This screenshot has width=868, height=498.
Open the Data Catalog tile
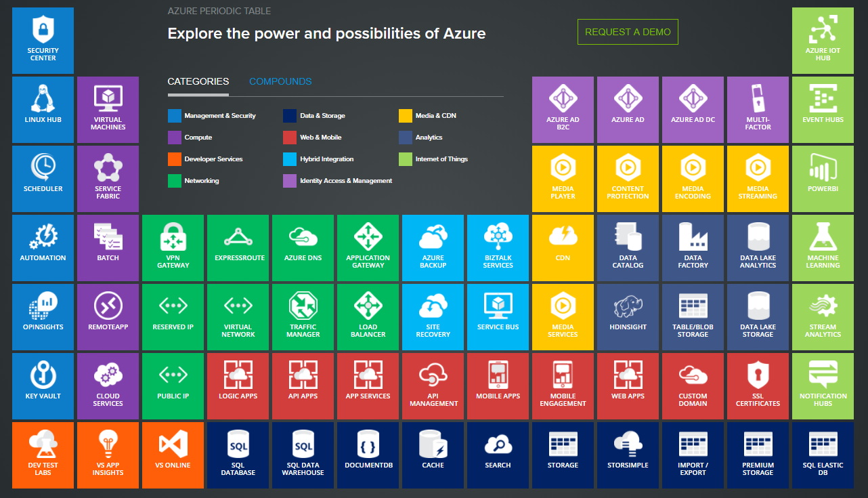click(x=628, y=247)
